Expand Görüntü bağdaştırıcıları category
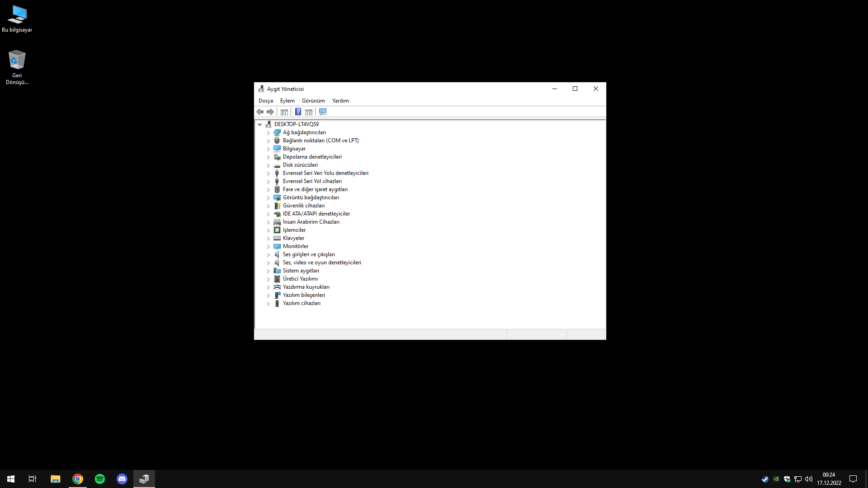Viewport: 868px width, 488px height. (268, 197)
